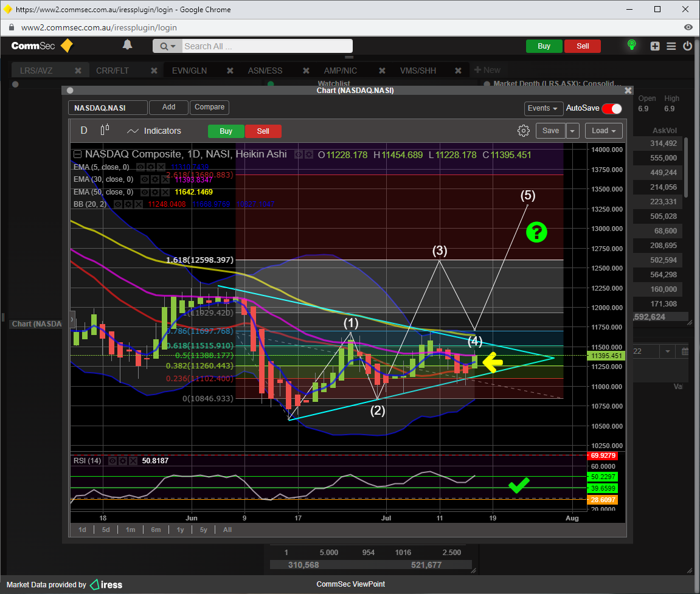Click the add widget plus icon
The image size is (700, 594).
(x=655, y=46)
